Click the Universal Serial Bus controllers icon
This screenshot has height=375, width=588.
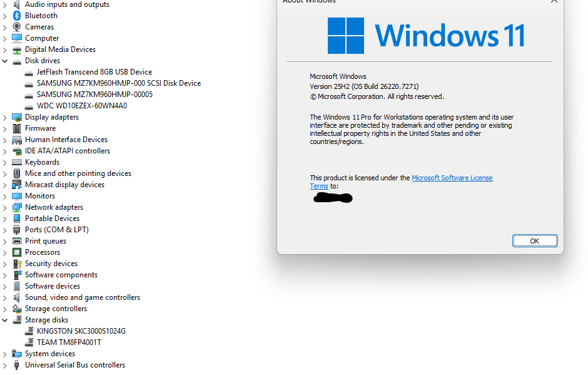[x=16, y=365]
